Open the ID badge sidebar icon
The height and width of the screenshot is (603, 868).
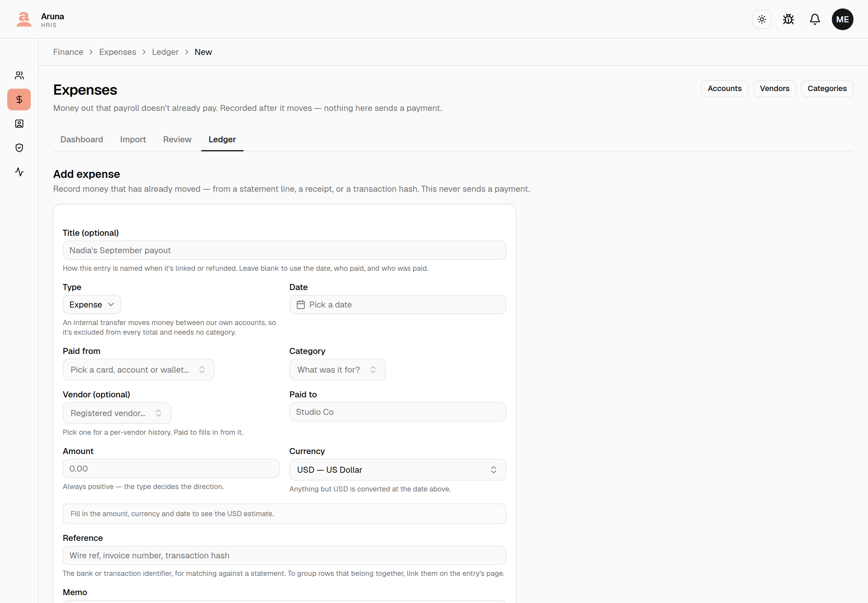pos(19,124)
